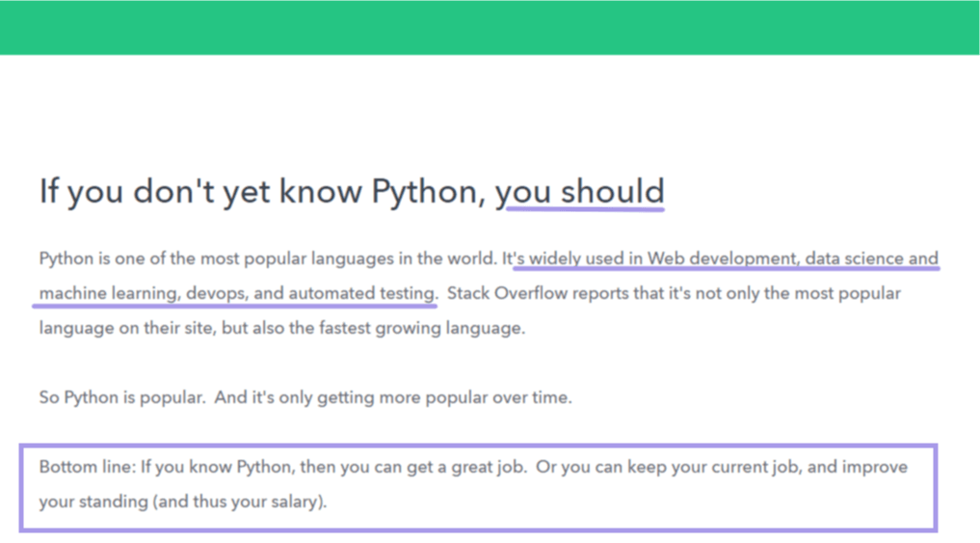Click the underlined "machine learning" text

click(x=108, y=293)
